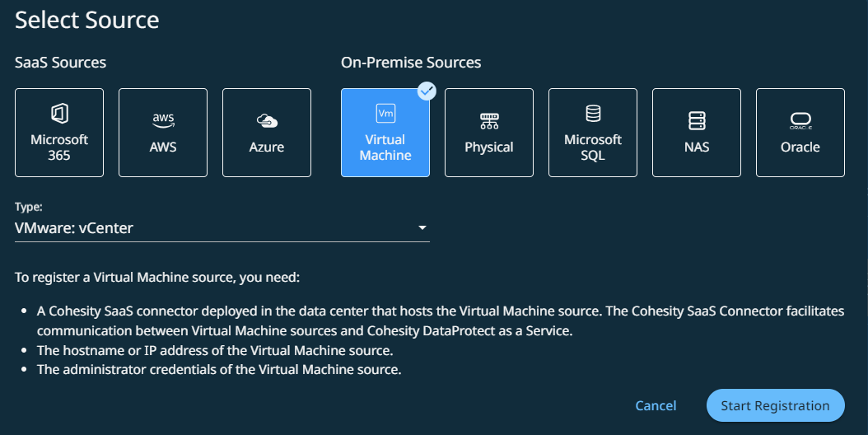Click the checkmark badge on Virtual Machine tile
The height and width of the screenshot is (435, 868).
pyautogui.click(x=426, y=91)
